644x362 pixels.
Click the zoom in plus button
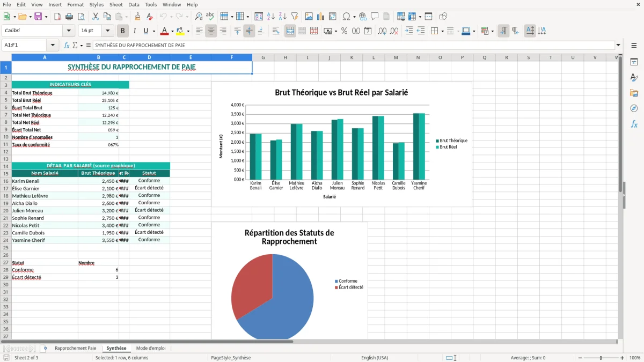(623, 358)
